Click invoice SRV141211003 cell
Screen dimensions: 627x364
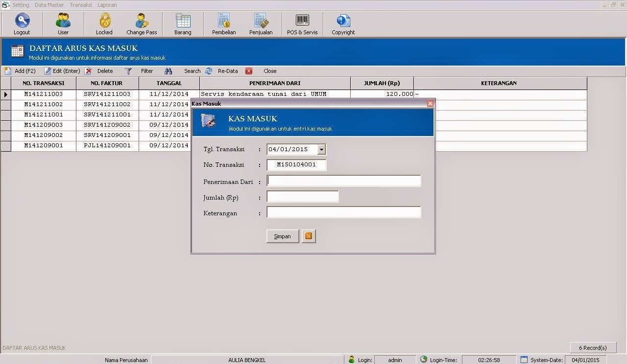[107, 94]
